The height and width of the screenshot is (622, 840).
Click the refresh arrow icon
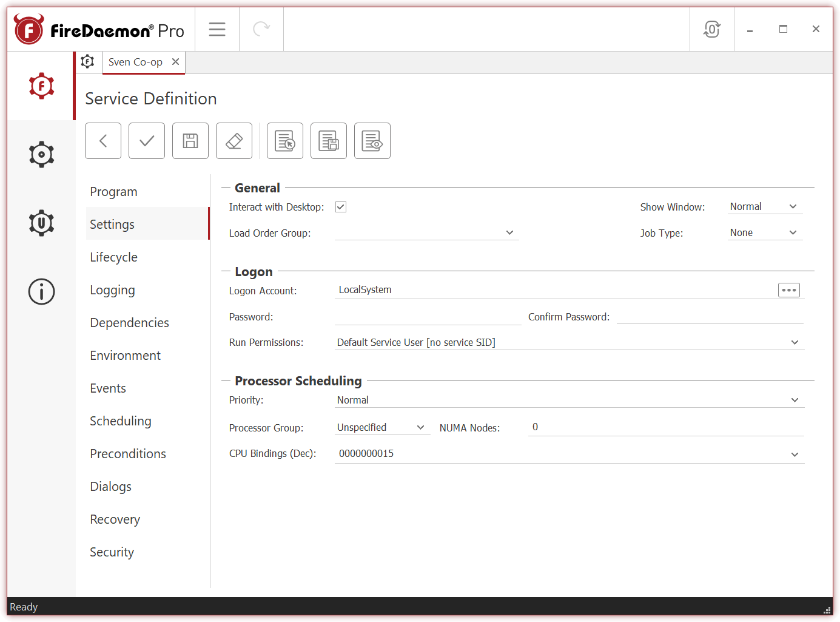tap(261, 29)
